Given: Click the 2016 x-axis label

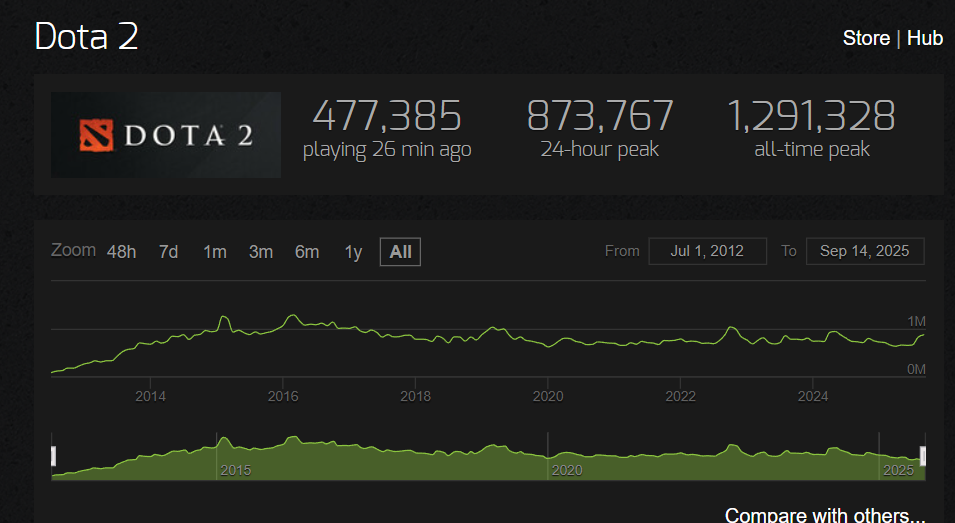Looking at the screenshot, I should pyautogui.click(x=283, y=396).
